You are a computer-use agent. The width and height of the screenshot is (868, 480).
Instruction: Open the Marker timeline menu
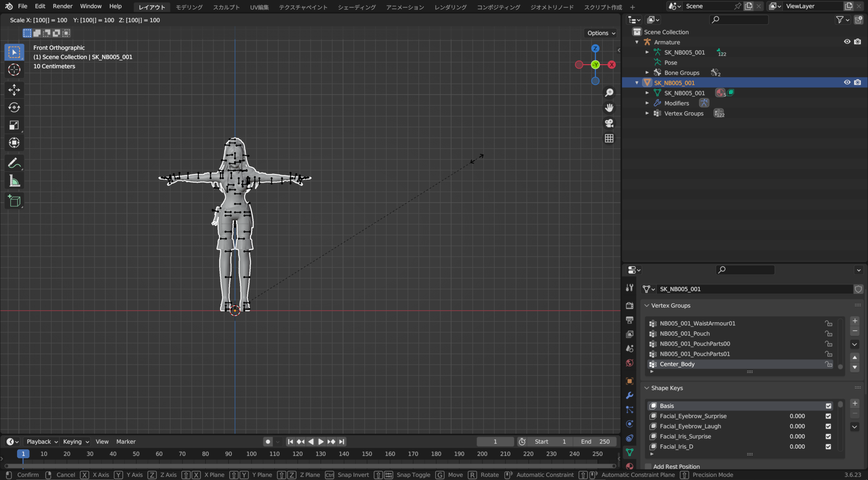coord(126,442)
